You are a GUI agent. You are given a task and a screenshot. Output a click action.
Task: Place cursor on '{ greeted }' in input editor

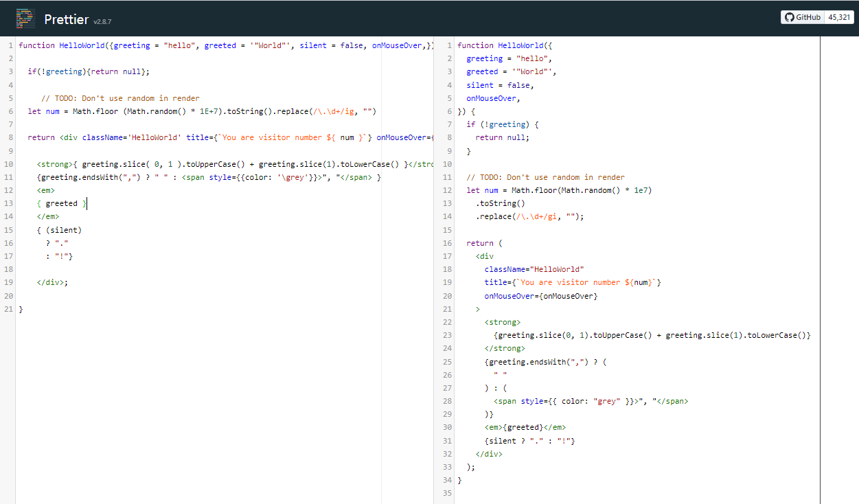[62, 203]
